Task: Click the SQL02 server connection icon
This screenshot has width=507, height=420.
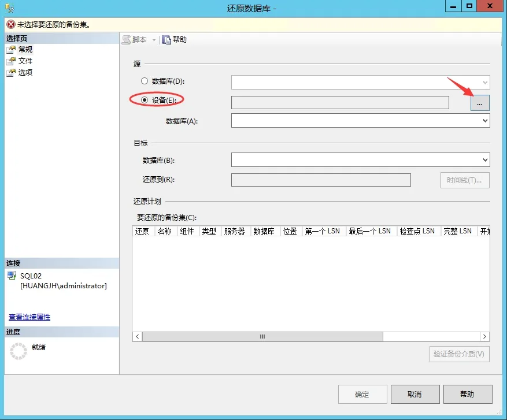Action: click(12, 276)
